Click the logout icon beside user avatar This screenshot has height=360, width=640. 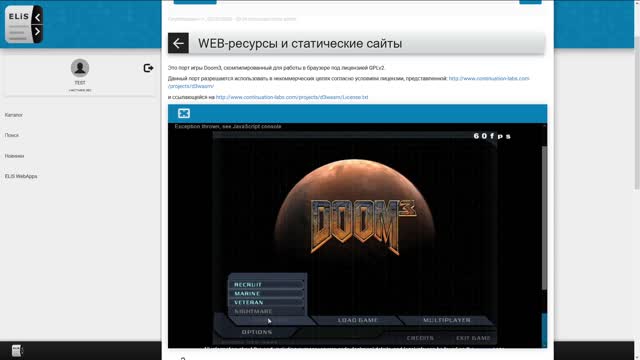tap(148, 68)
